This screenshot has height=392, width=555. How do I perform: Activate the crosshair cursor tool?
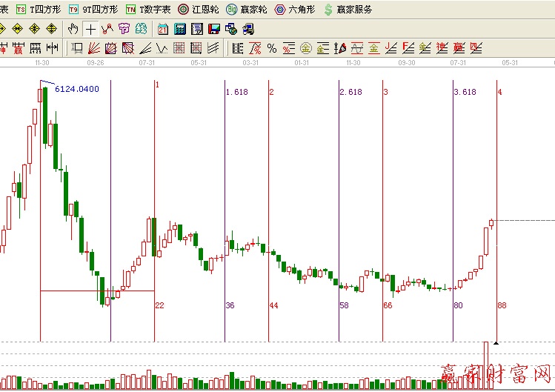[x=90, y=29]
